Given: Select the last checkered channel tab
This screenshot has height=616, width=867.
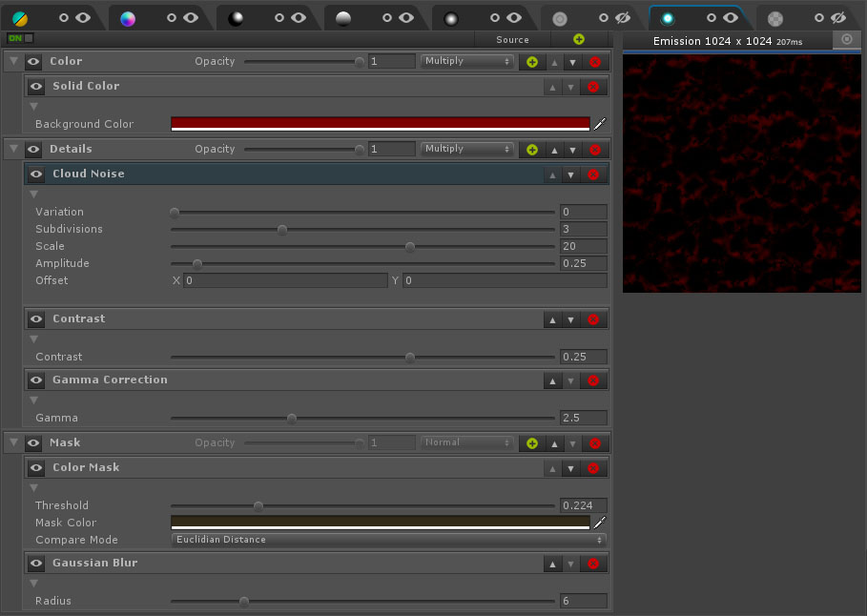Looking at the screenshot, I should (x=775, y=19).
